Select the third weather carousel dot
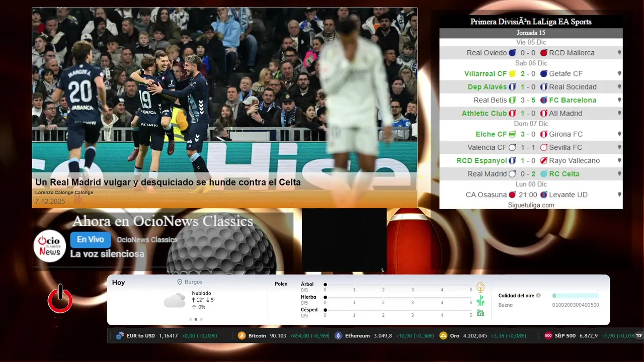 201,319
